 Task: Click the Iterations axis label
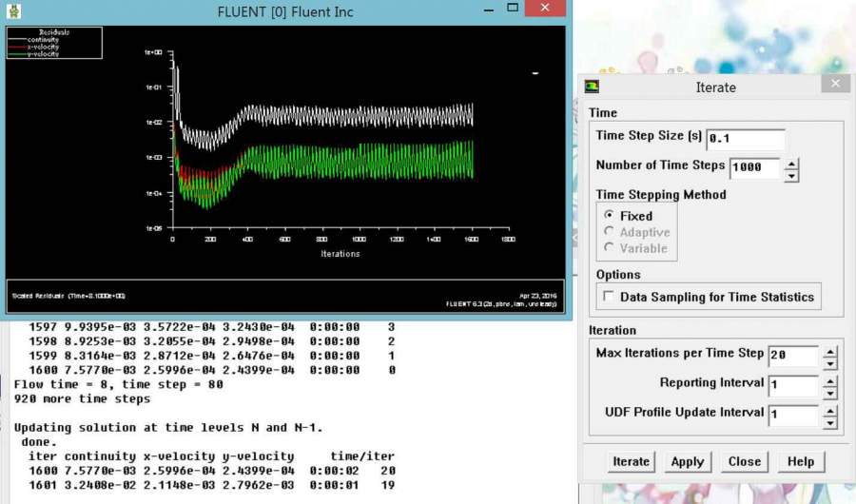[340, 253]
